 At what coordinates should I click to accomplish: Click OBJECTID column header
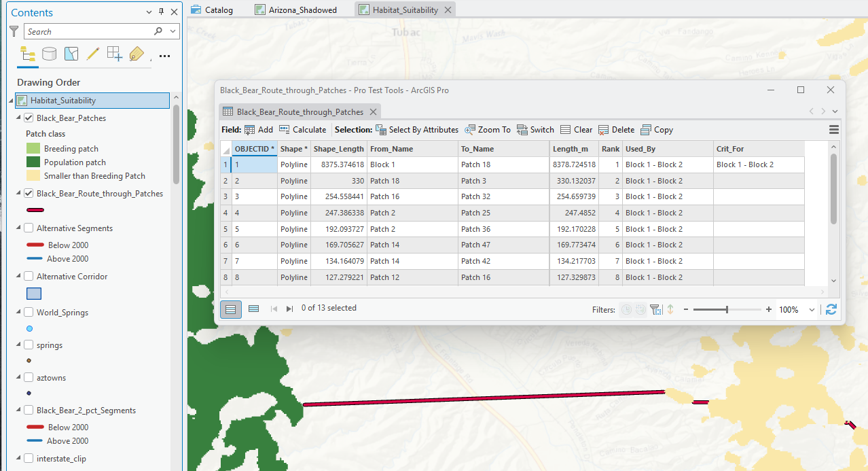click(255, 149)
